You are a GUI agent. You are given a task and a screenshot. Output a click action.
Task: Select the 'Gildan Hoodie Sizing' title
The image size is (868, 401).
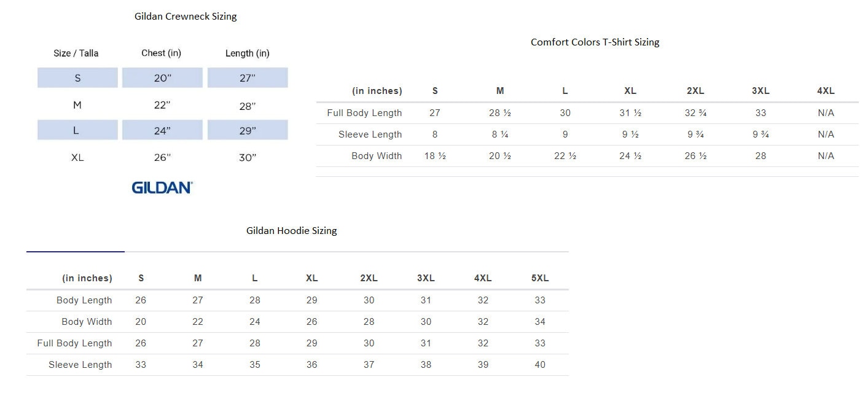coord(292,231)
